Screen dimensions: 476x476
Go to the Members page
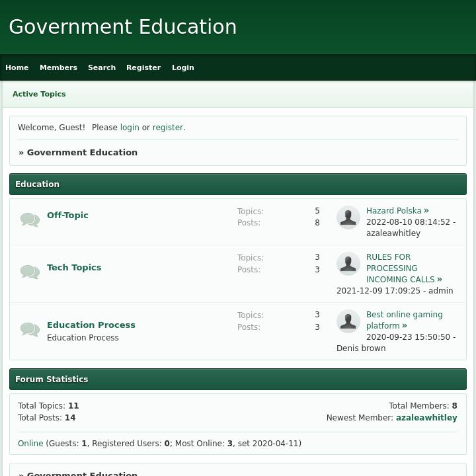coord(58,67)
